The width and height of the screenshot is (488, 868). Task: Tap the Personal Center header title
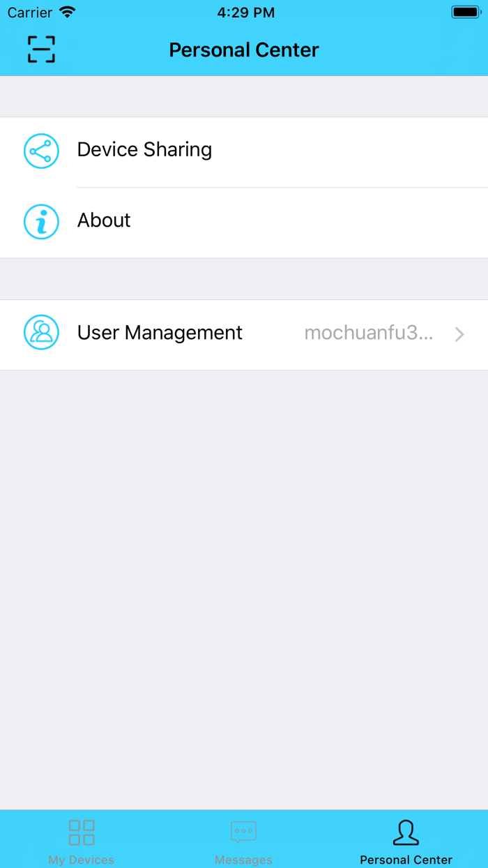[244, 50]
